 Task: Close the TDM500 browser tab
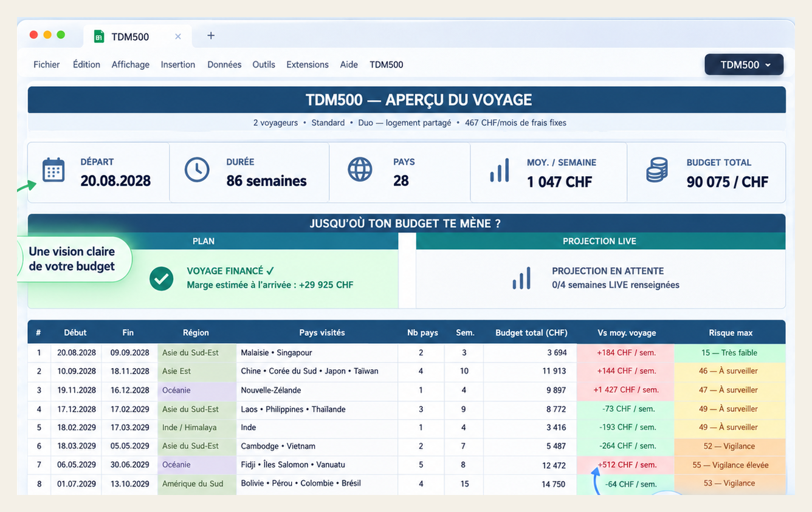178,36
